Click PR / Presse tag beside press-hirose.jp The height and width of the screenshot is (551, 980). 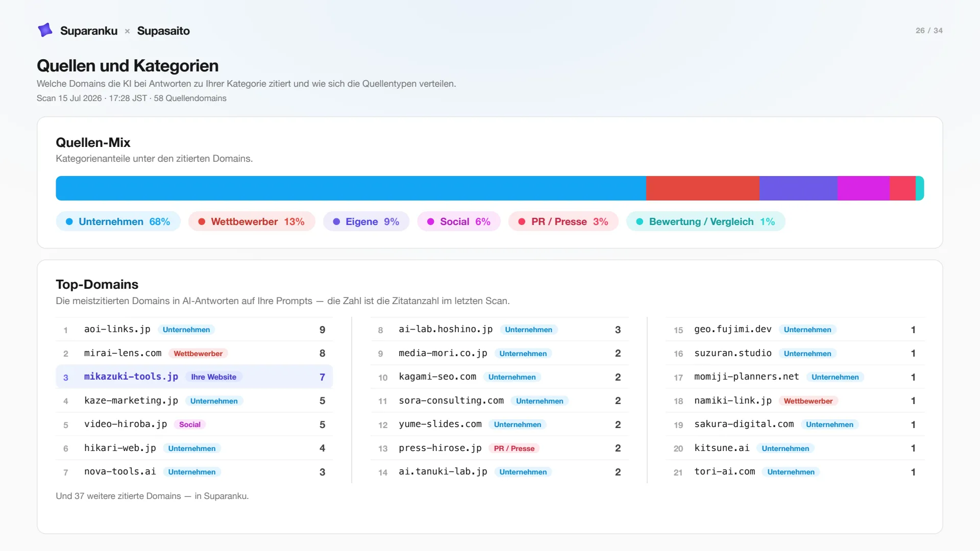click(x=514, y=448)
